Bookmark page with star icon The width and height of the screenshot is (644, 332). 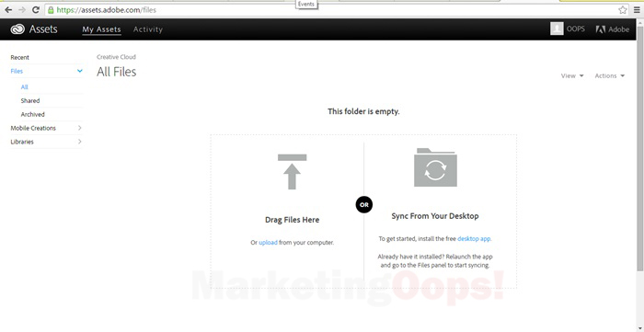click(623, 10)
